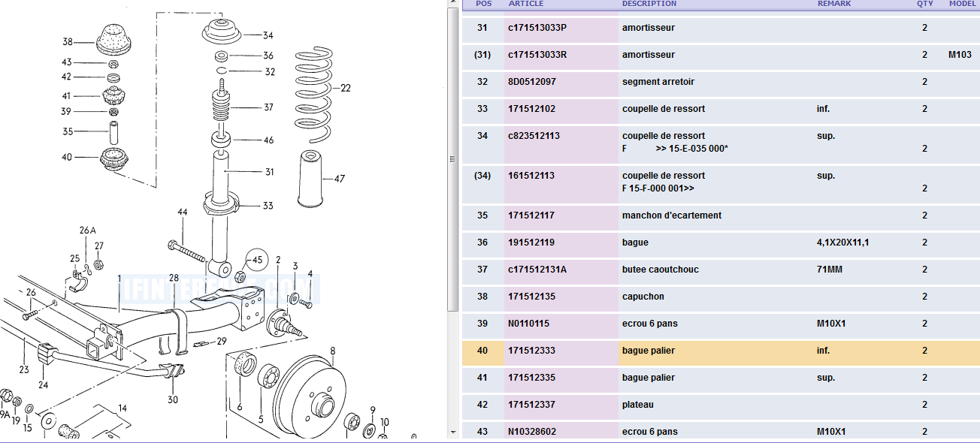
Task: Click article number 171512337
Action: click(531, 405)
